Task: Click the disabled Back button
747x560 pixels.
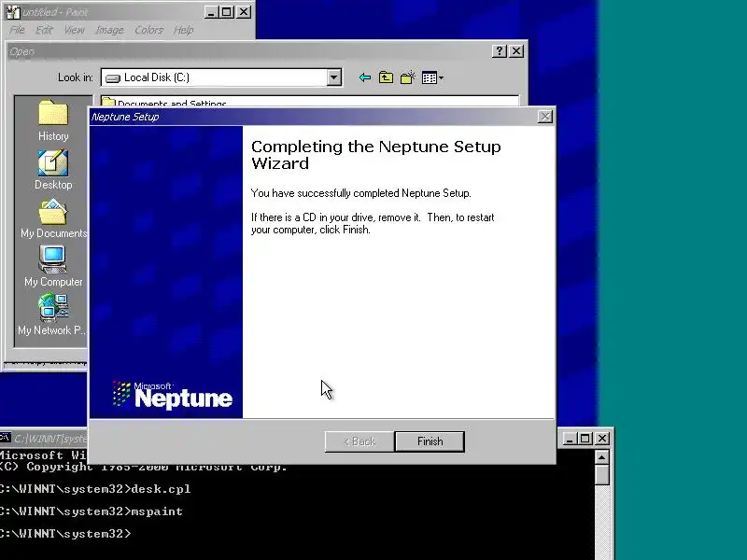Action: 359,441
